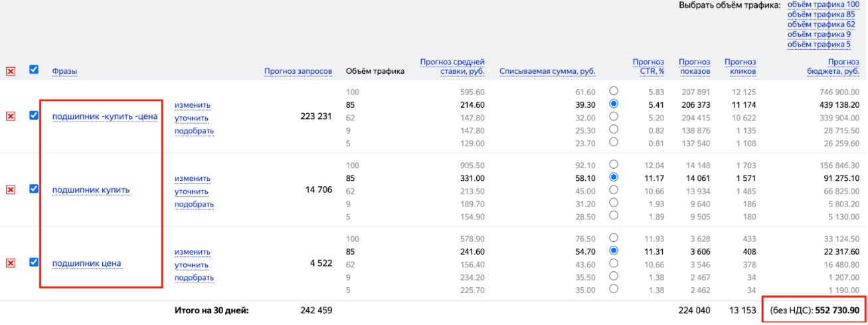This screenshot has height=325, width=868.
Task: Toggle the select-all checkbox in header
Action: [35, 69]
